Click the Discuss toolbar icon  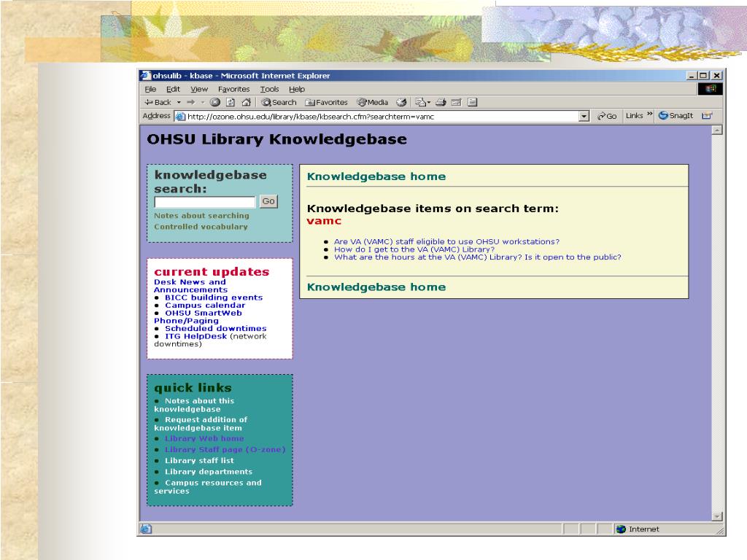pyautogui.click(x=472, y=102)
